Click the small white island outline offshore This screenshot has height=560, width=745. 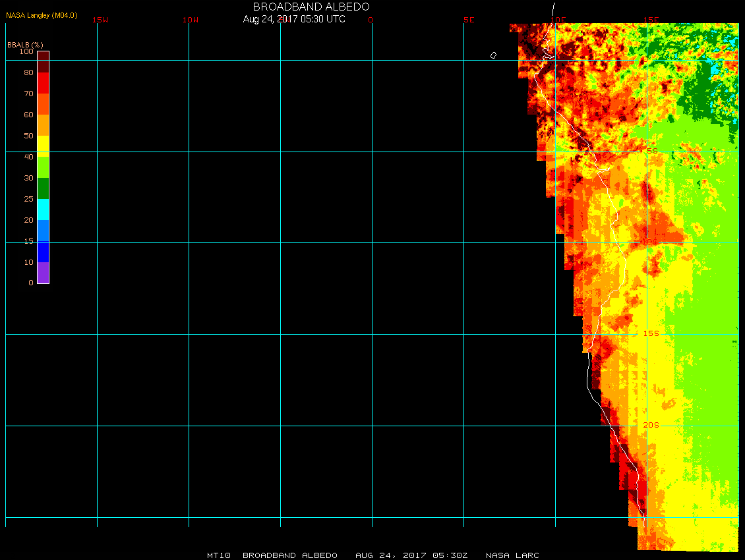493,55
